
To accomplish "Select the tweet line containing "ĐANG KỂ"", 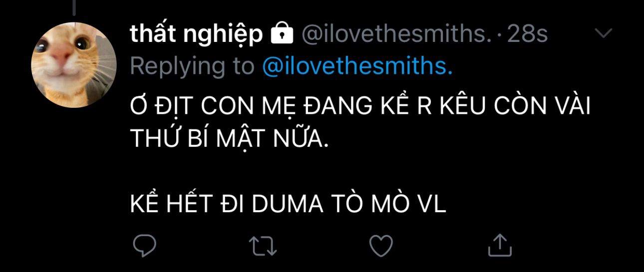I will pyautogui.click(x=360, y=107).
